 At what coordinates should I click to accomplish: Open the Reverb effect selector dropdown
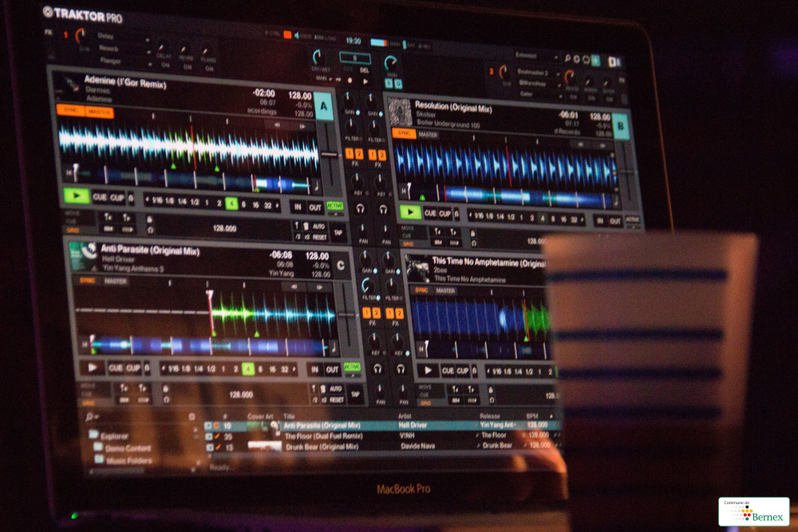coord(148,52)
